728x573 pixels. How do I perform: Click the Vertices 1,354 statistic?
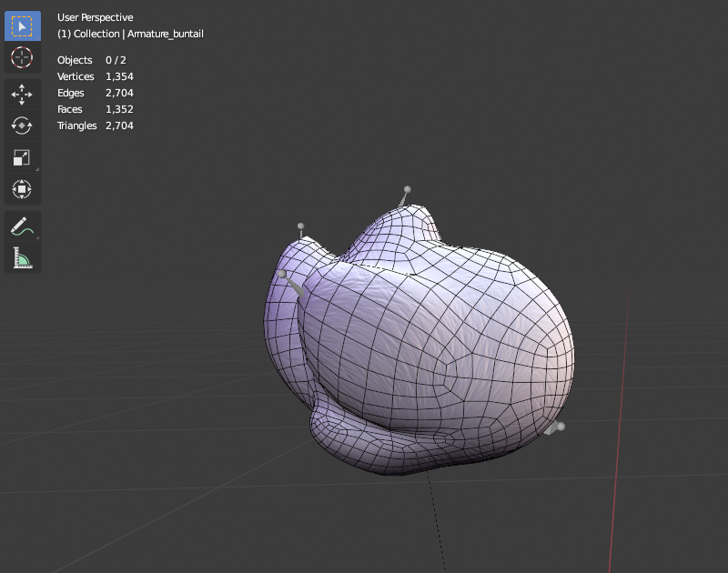pyautogui.click(x=96, y=76)
